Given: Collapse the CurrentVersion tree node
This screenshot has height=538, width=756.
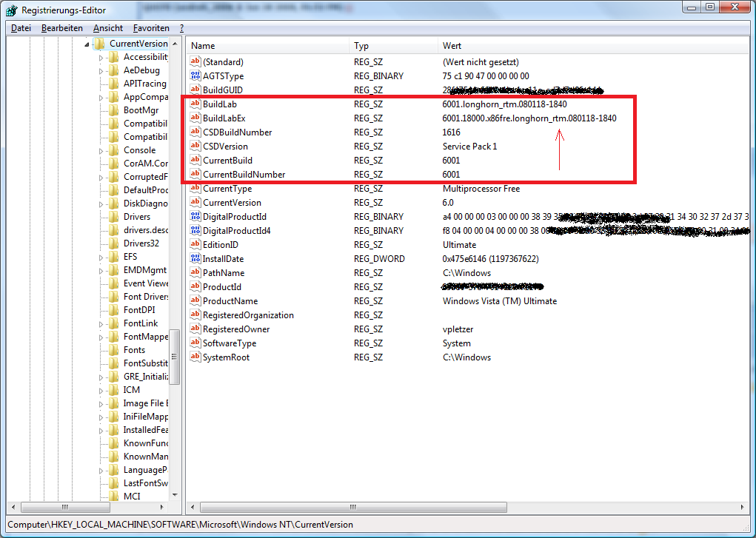Looking at the screenshot, I should point(87,44).
